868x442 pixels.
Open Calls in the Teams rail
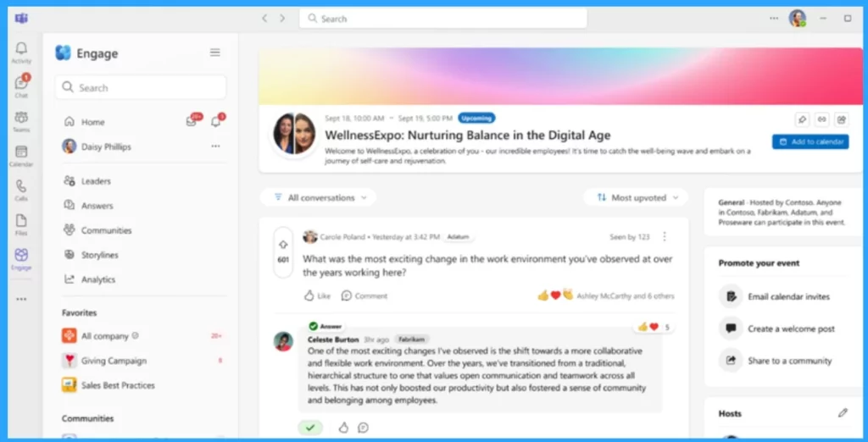[21, 191]
